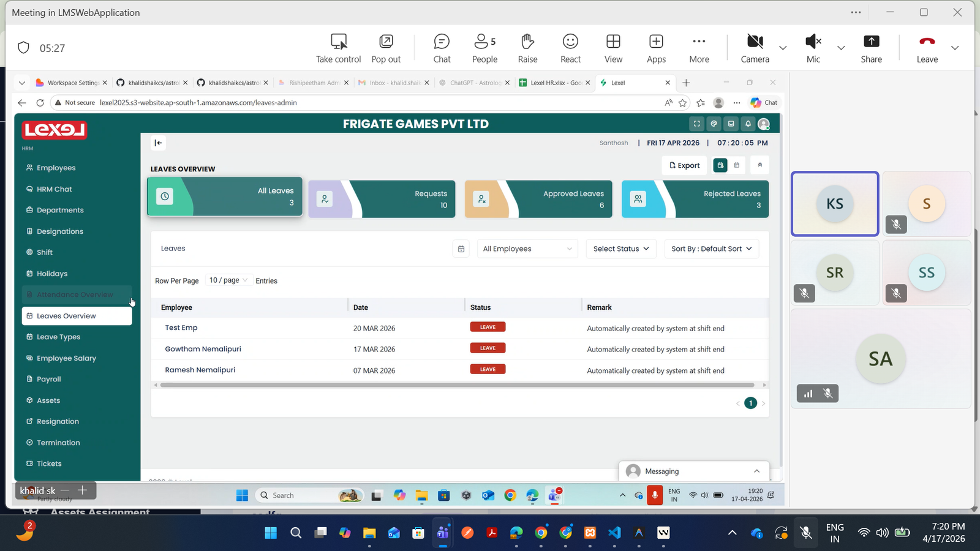Image resolution: width=980 pixels, height=551 pixels.
Task: Collapse the Lexel sidebar with the arrow icon
Action: click(158, 143)
